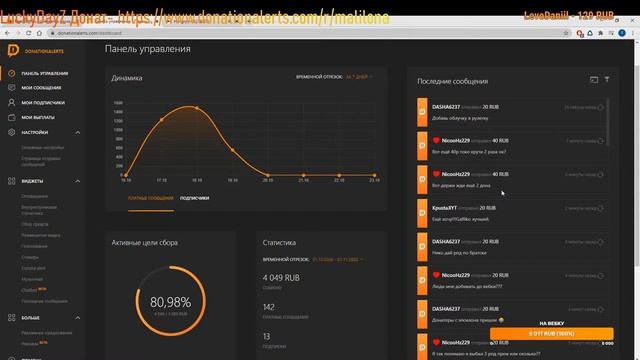Image resolution: width=640 pixels, height=360 pixels.
Task: Collapse the Виджеты section chevron
Action: (78, 181)
